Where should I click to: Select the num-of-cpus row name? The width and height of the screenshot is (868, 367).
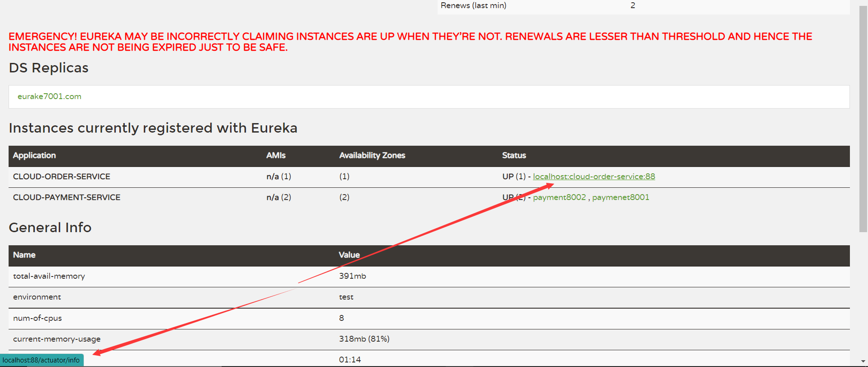coord(38,318)
